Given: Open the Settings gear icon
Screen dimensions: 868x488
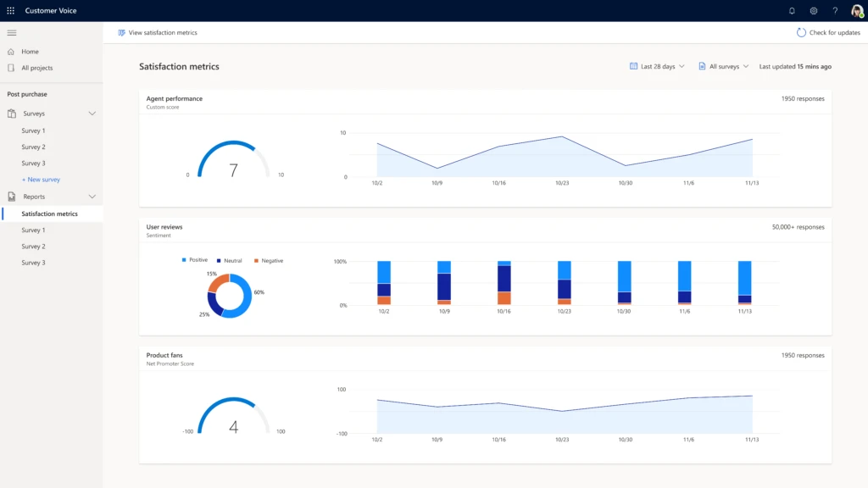Looking at the screenshot, I should pyautogui.click(x=814, y=10).
